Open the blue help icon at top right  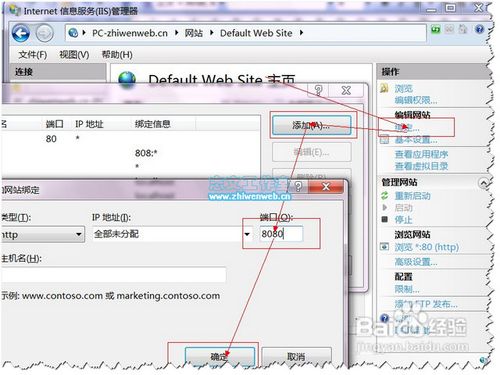point(479,29)
